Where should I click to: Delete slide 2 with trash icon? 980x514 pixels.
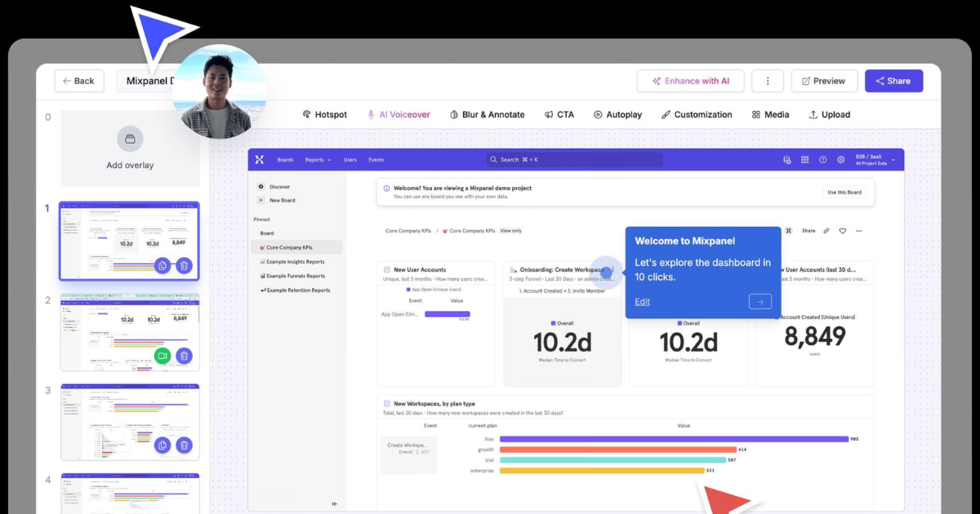(x=185, y=356)
